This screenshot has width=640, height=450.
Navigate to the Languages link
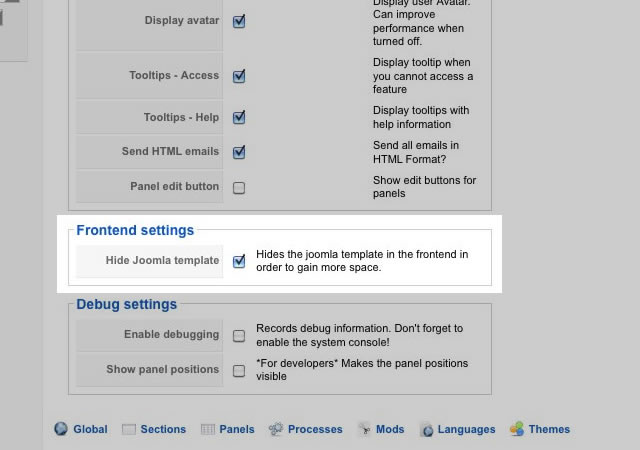pyautogui.click(x=466, y=429)
